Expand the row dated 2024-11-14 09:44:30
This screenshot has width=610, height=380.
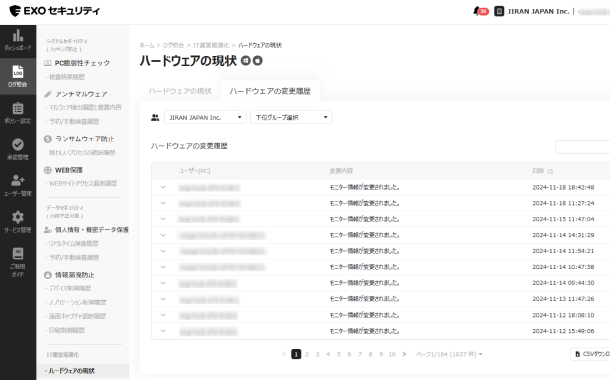[163, 283]
